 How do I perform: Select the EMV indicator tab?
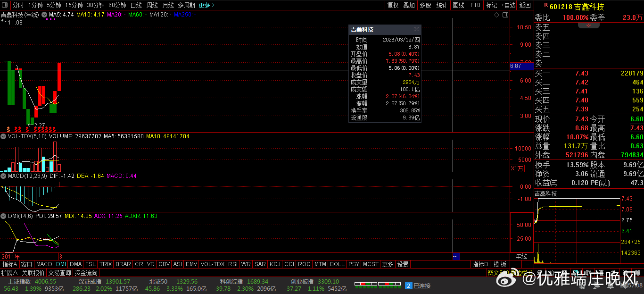click(x=191, y=264)
